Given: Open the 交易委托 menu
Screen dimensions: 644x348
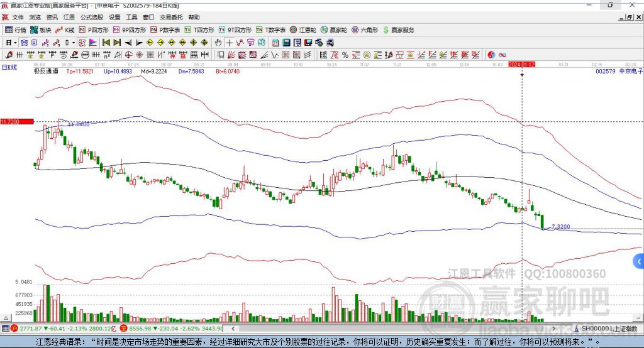Looking at the screenshot, I should click(171, 17).
